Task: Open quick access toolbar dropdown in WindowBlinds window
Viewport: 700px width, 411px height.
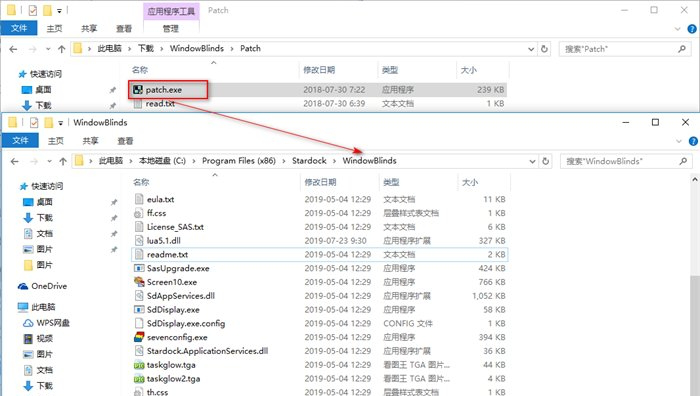Action: click(61, 123)
